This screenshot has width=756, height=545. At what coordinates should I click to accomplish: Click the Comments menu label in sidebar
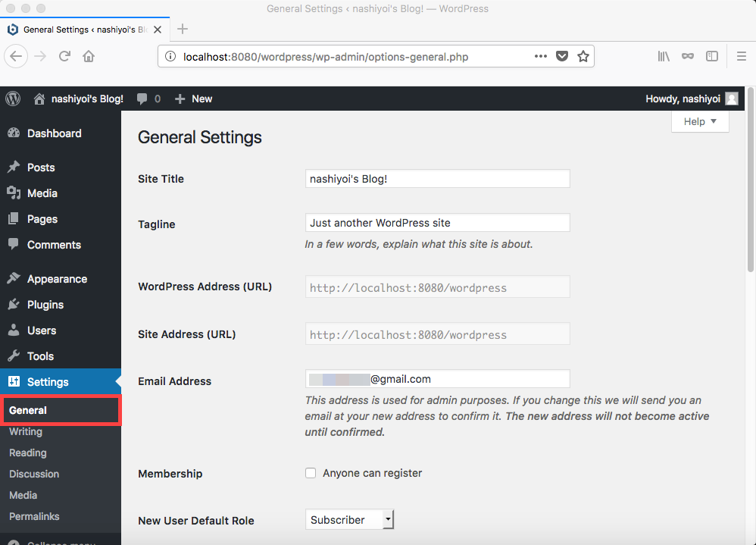pyautogui.click(x=54, y=245)
